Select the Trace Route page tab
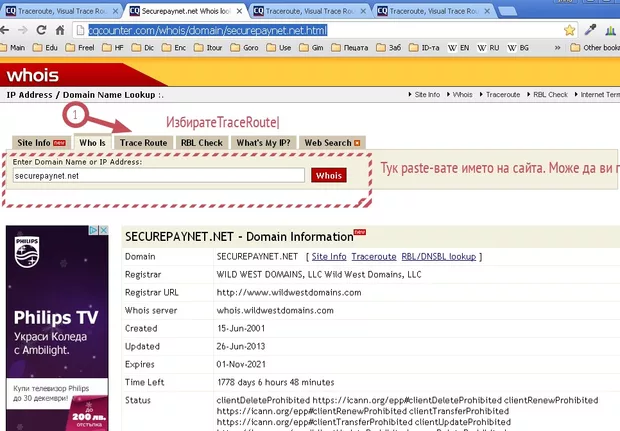The image size is (620, 431). (x=144, y=143)
